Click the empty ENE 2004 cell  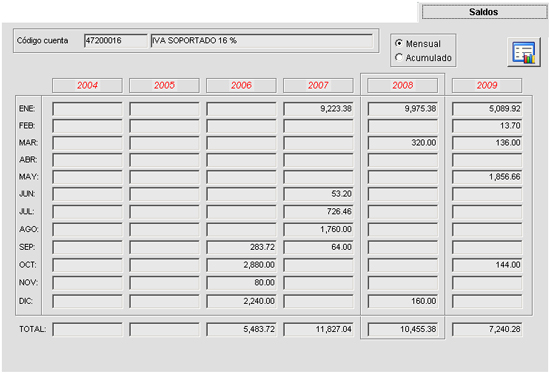[87, 109]
